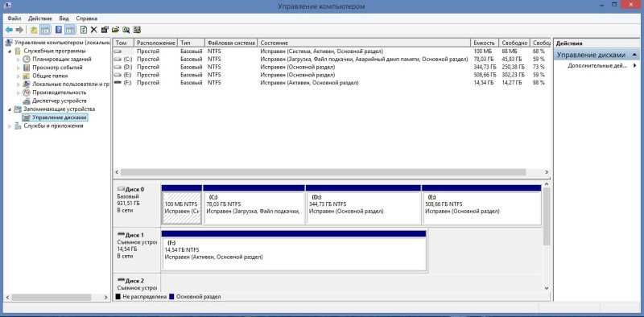Click the volume list horizontal scrollbar
Viewport: 644px width, 317px height.
click(323, 172)
